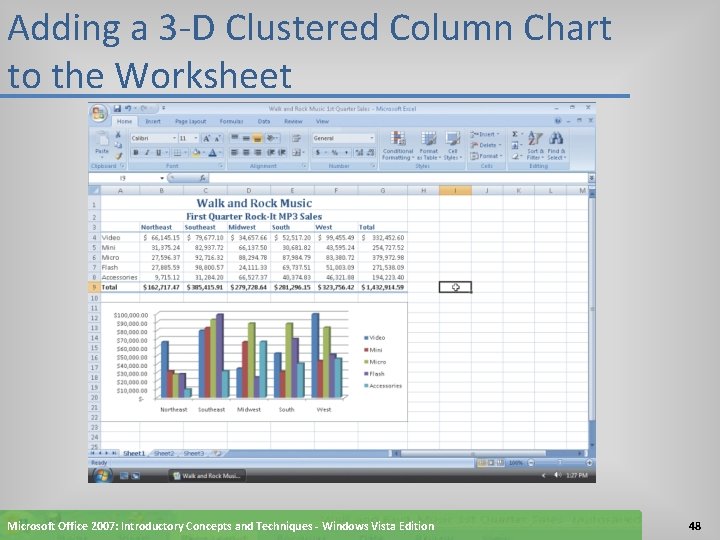
Task: Toggle Top Align in Alignment group
Action: coord(235,138)
